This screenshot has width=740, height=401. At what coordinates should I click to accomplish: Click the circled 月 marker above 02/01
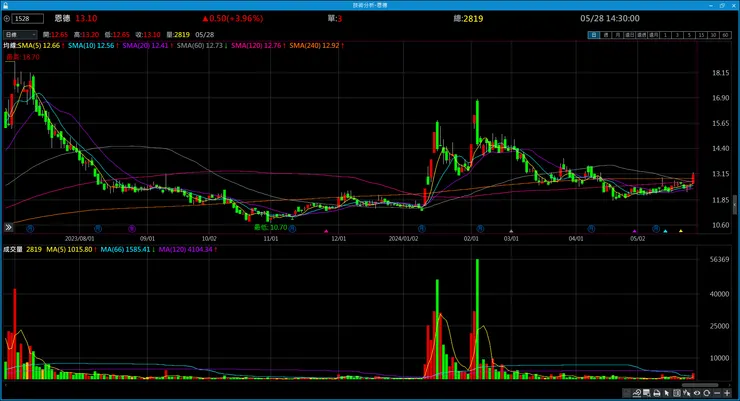click(x=480, y=228)
